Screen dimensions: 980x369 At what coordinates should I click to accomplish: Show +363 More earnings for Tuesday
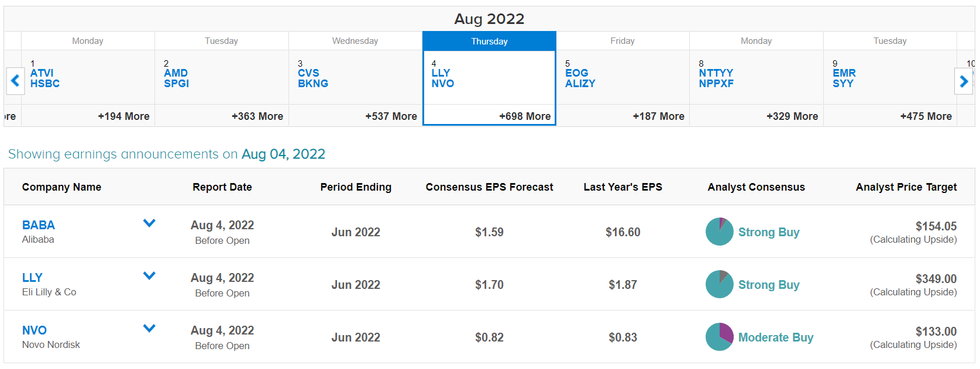(257, 116)
